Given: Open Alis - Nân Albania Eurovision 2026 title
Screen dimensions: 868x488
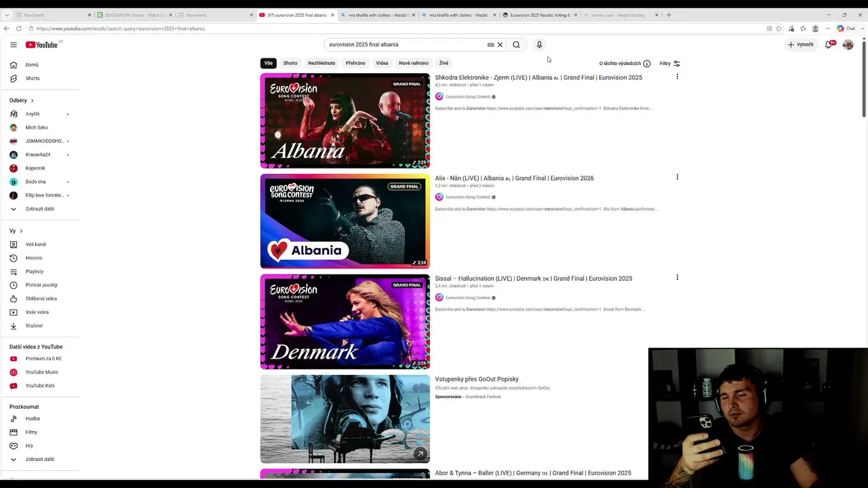Looking at the screenshot, I should pyautogui.click(x=514, y=178).
